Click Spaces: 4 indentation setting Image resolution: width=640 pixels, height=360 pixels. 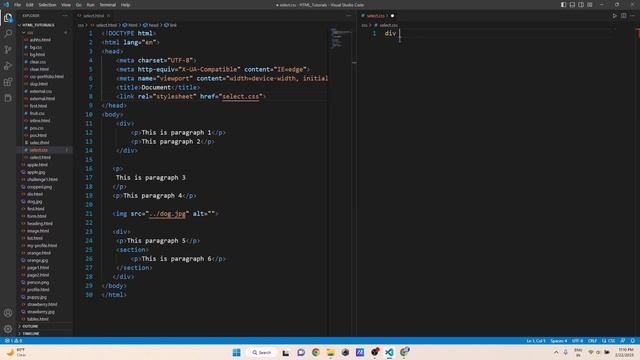[x=559, y=340]
